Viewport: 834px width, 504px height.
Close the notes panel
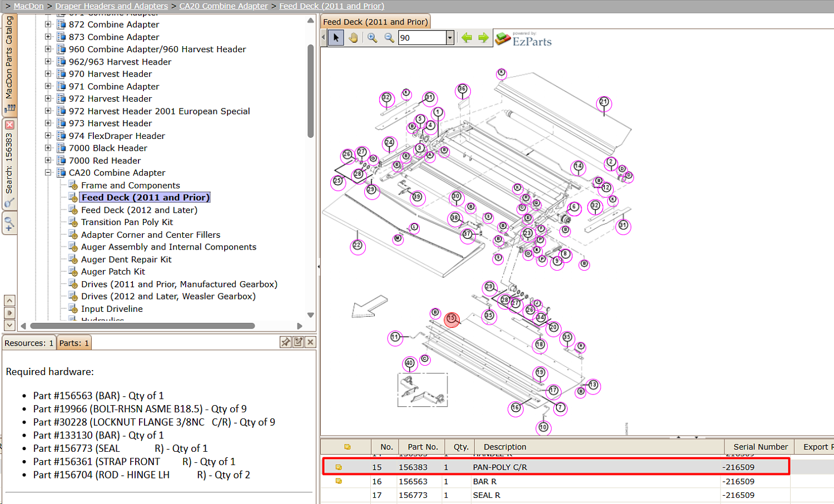pos(311,342)
